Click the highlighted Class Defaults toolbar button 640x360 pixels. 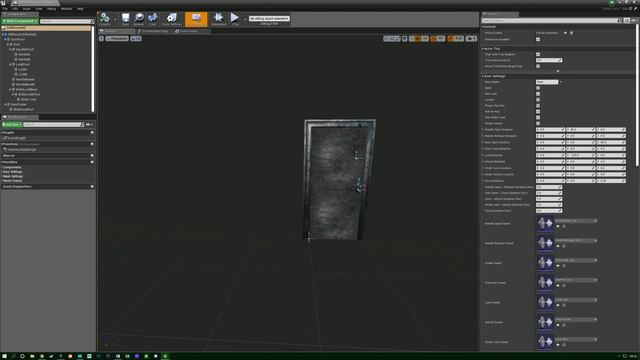pyautogui.click(x=196, y=19)
